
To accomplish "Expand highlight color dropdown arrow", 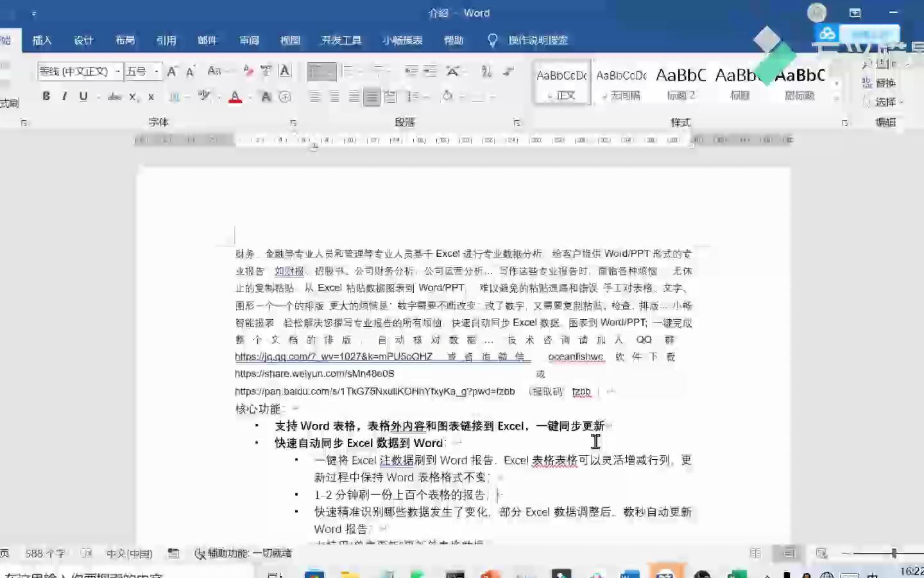I will 219,98.
